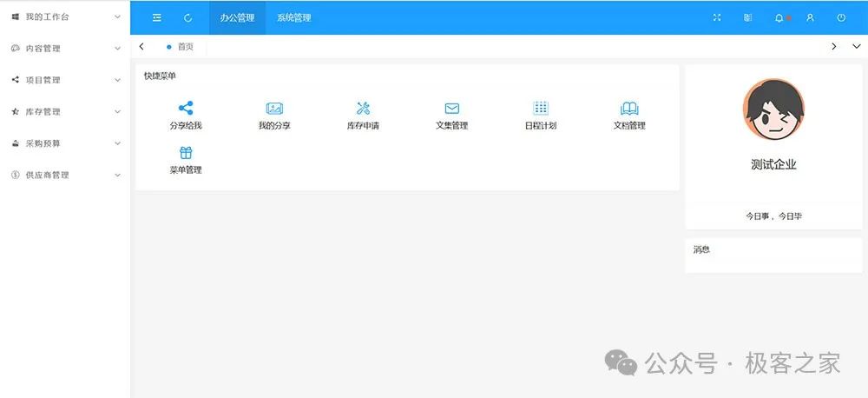Click the chevron next to 项目管理
Screen dimensions: 868x398
117,80
